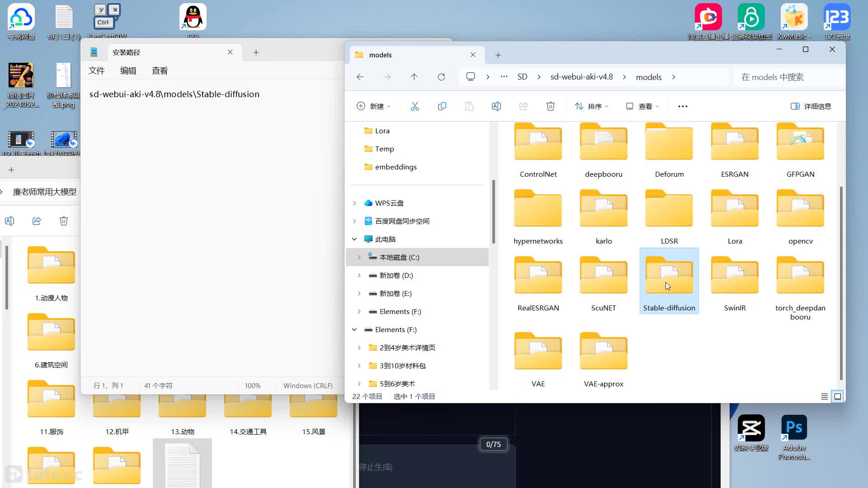The image size is (868, 488).
Task: Add a new Explorer tab
Action: click(498, 55)
